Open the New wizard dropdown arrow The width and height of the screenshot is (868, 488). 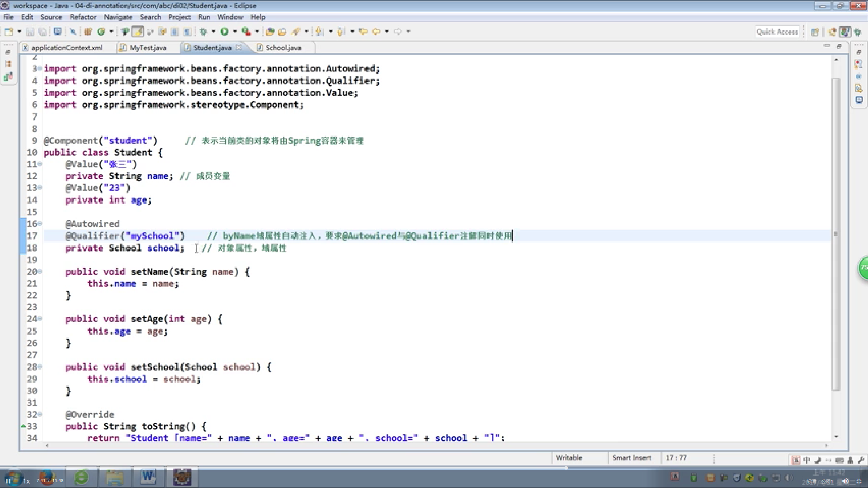coord(19,32)
